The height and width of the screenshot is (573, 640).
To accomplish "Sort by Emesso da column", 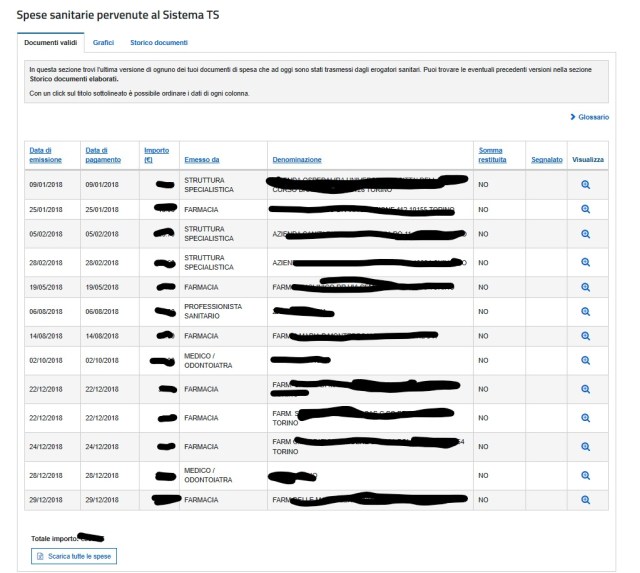I will coord(202,160).
